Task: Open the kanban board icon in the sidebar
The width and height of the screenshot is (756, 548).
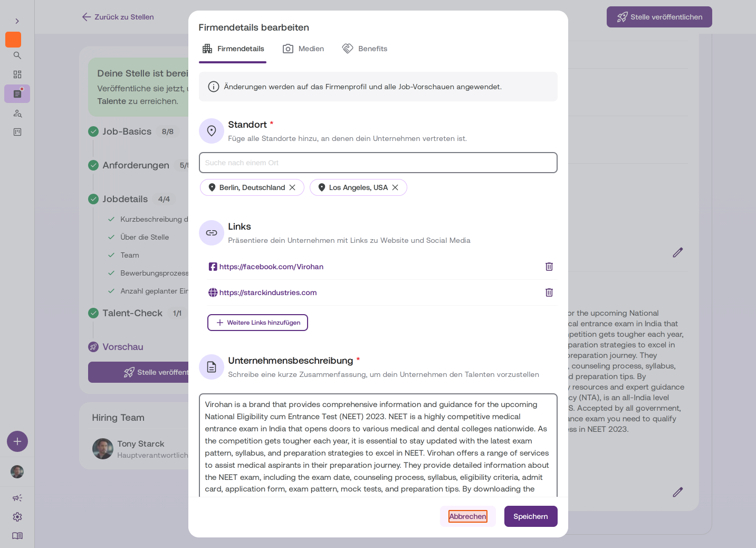Action: click(x=17, y=132)
